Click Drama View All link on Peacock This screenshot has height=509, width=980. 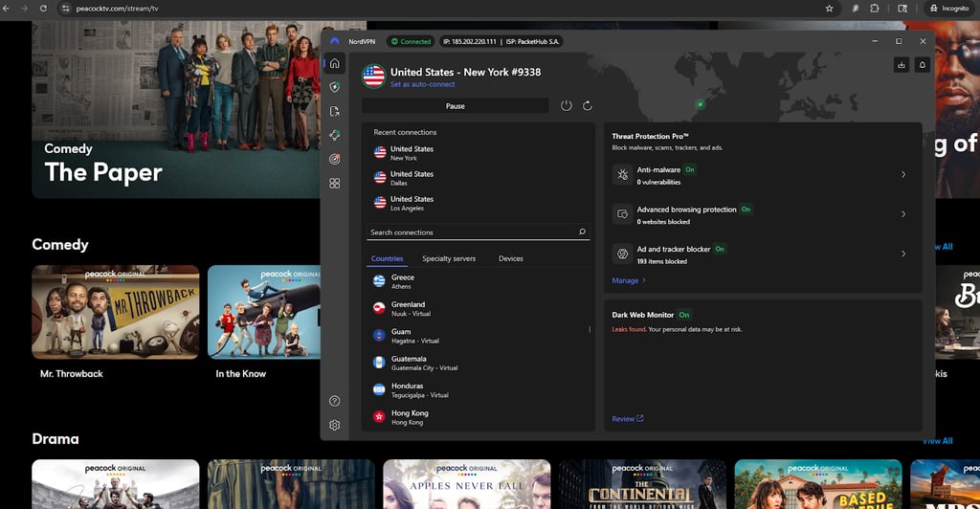coord(937,441)
